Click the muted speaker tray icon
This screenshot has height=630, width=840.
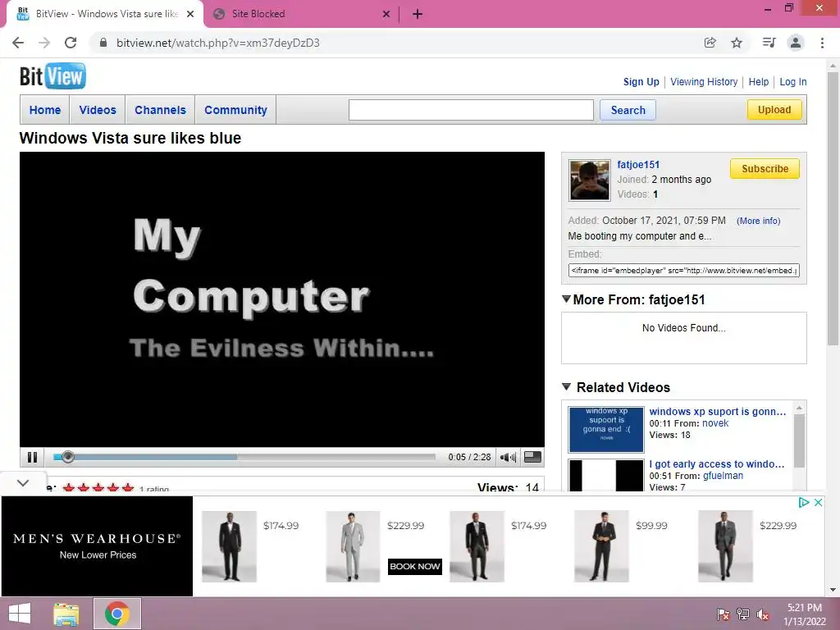point(763,614)
